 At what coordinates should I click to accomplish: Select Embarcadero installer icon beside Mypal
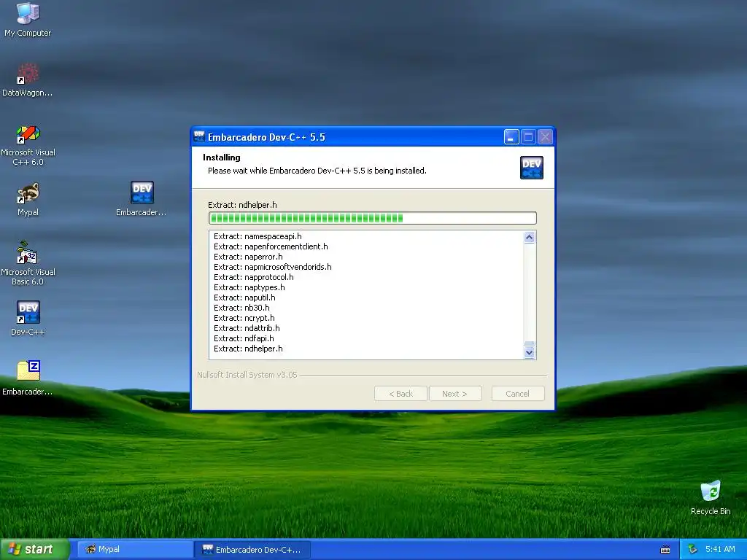click(142, 199)
